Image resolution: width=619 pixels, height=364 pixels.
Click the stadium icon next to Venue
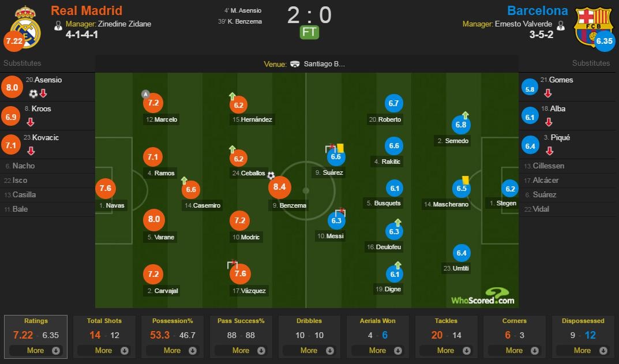(x=295, y=65)
